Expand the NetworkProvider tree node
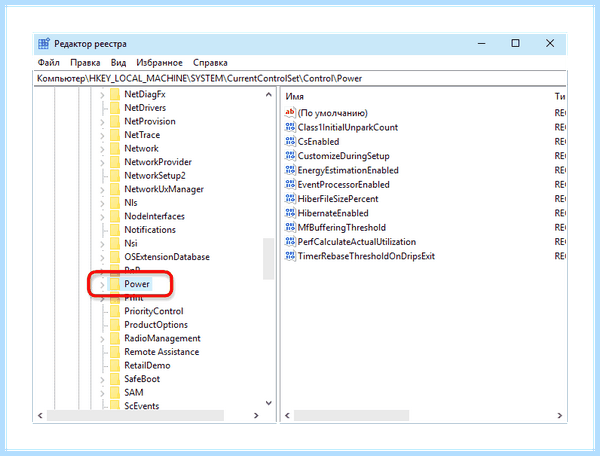This screenshot has width=600, height=456. (x=102, y=163)
